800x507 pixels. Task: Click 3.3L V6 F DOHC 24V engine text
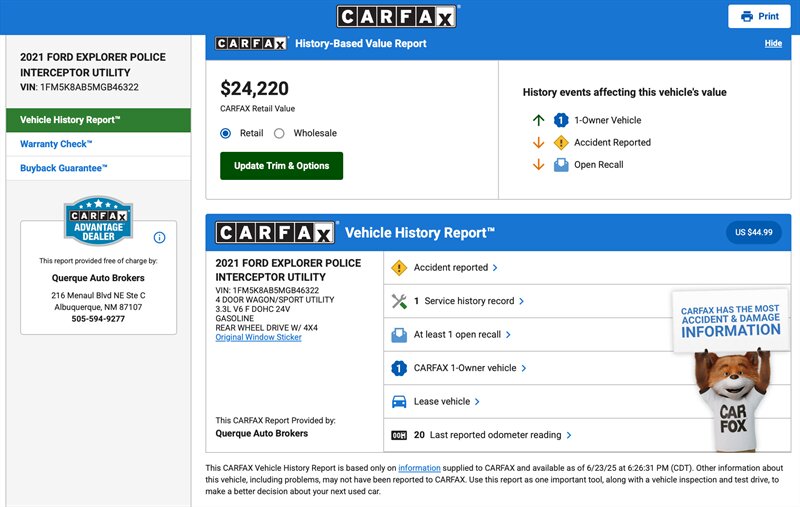pos(253,309)
